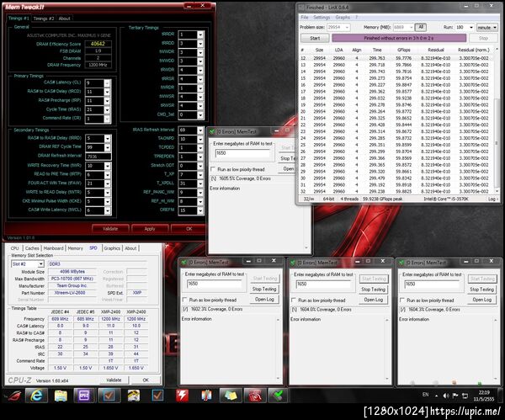Image resolution: width=505 pixels, height=420 pixels.
Task: Click the LinX results table vertical scrollbar
Action: point(497,121)
